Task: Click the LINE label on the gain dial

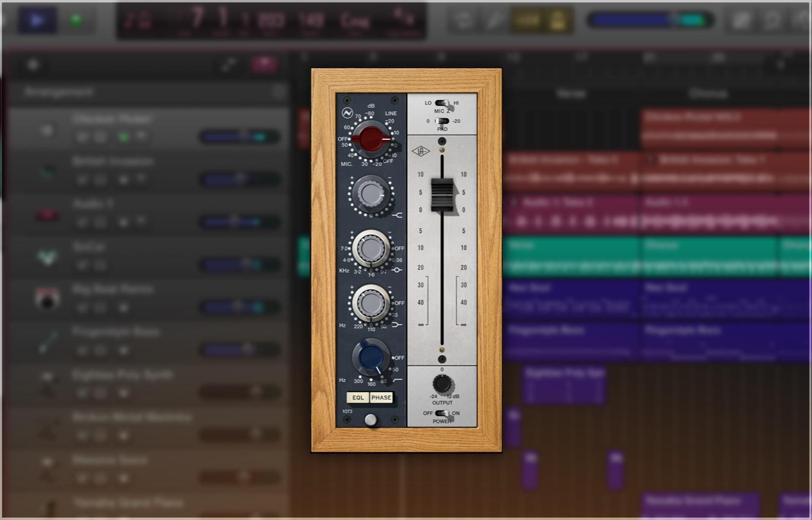Action: pyautogui.click(x=391, y=113)
